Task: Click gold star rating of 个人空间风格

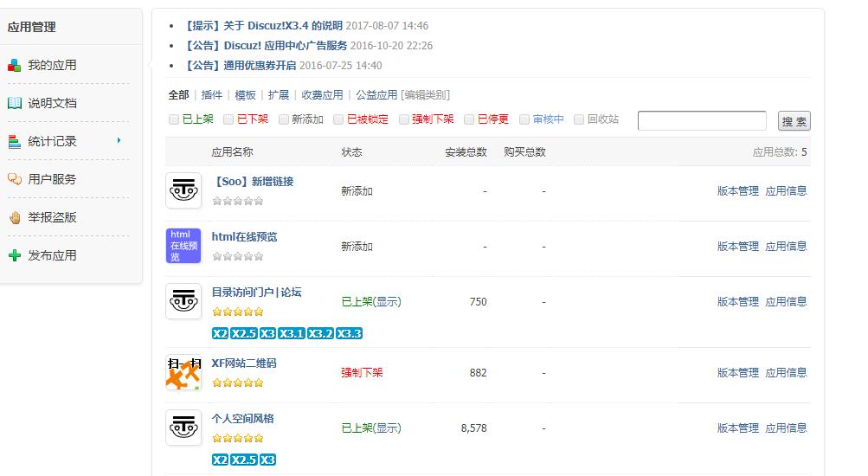Action: click(238, 438)
